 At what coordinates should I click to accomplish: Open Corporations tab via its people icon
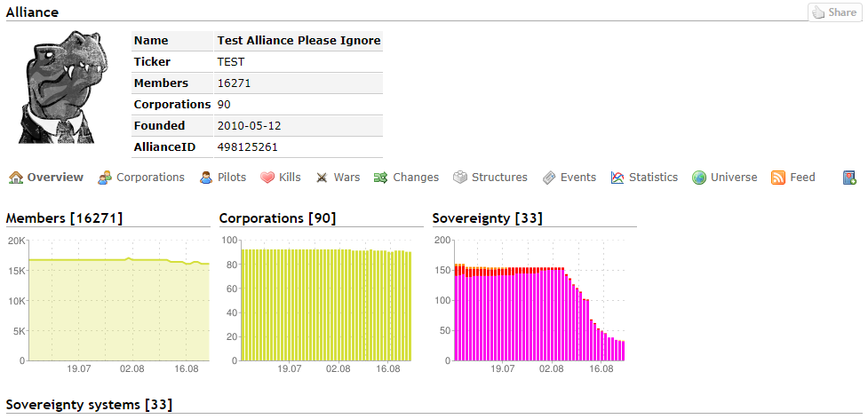pos(105,178)
